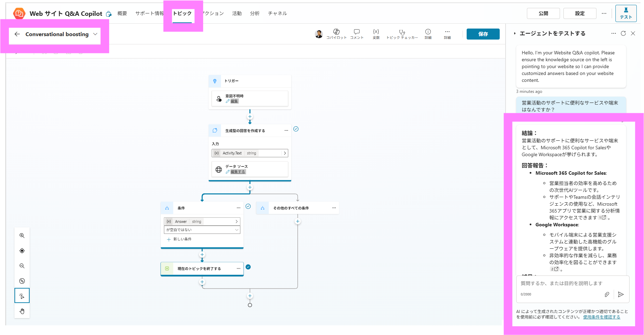Click the 質問するか、または目的を説明します input
The height and width of the screenshot is (335, 644).
pos(573,283)
